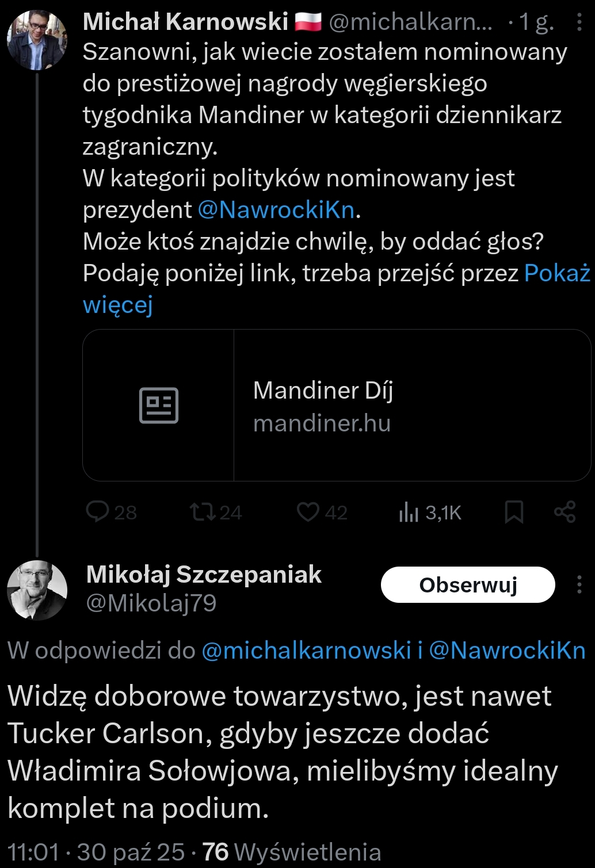Repost Karnowski's tweet with 24 reposts
595x868 pixels.
203,511
